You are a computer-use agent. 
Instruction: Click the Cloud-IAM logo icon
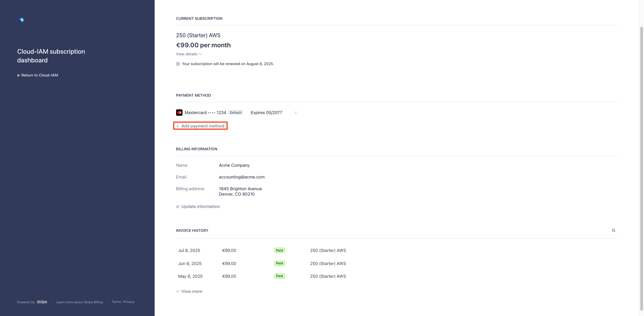[x=21, y=21]
